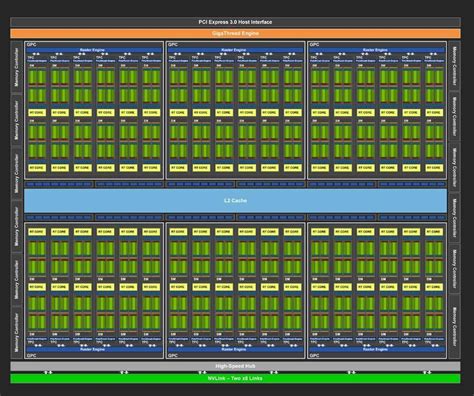Click the bottommost right-side Memory Controller block
This screenshot has width=474, height=396.
coord(454,327)
